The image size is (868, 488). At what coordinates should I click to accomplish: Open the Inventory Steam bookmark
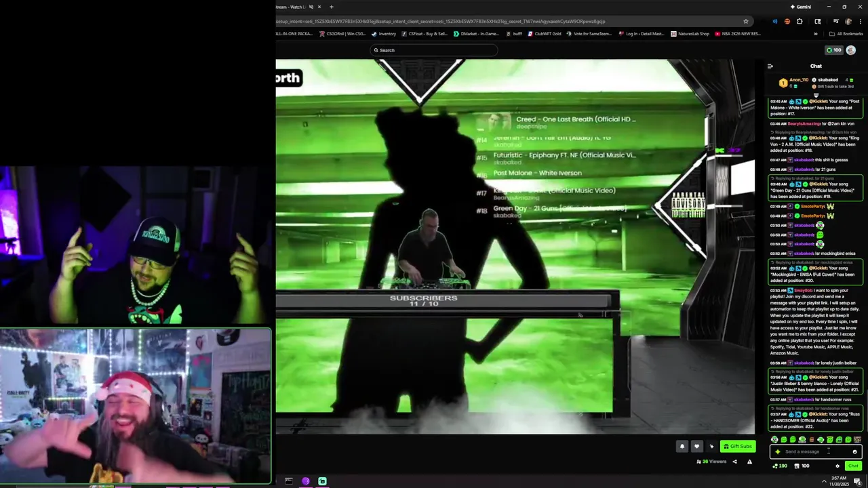384,33
